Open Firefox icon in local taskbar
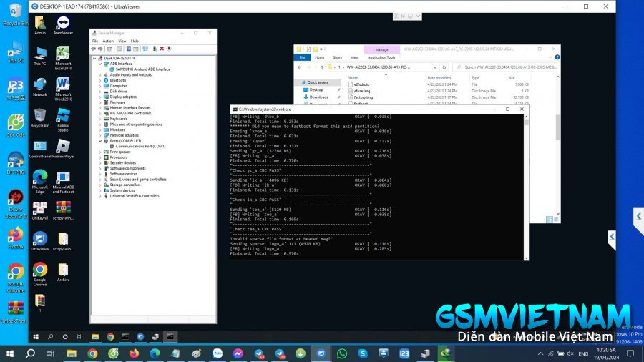This screenshot has height=362, width=644. click(134, 353)
